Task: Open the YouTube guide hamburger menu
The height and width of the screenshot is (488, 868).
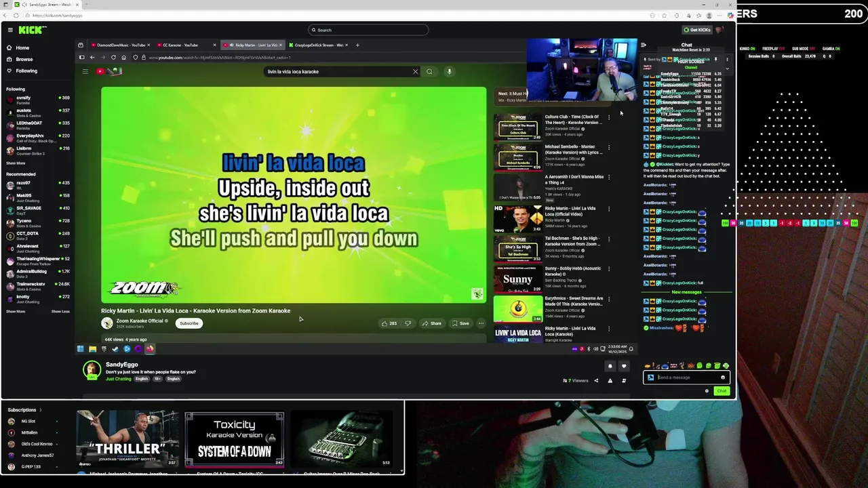Action: [x=85, y=71]
